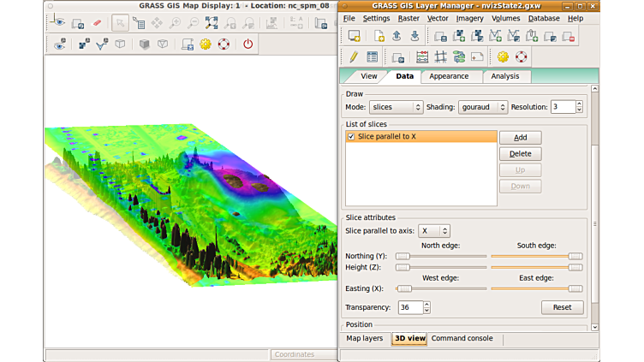Click the Transparency value field

[409, 307]
